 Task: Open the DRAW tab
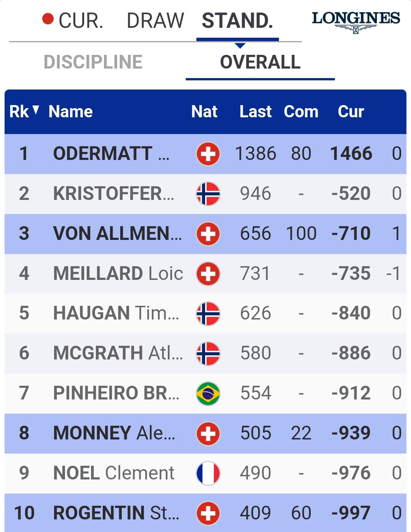coord(155,21)
